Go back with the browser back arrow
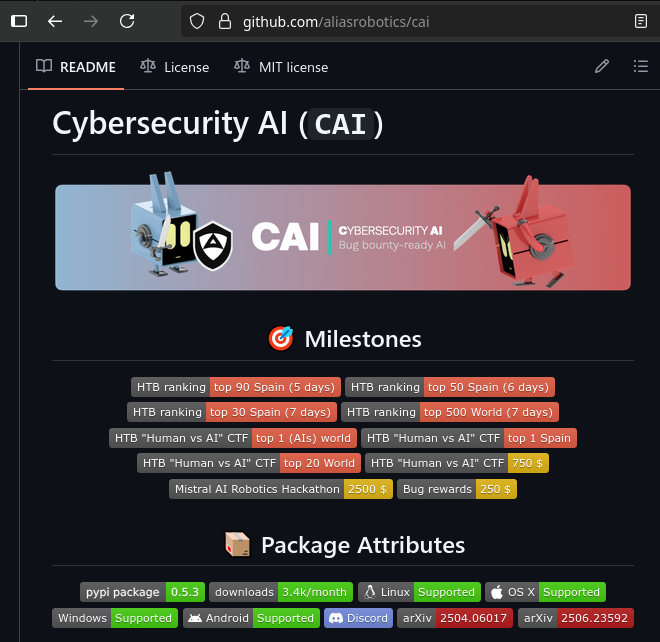 (55, 21)
